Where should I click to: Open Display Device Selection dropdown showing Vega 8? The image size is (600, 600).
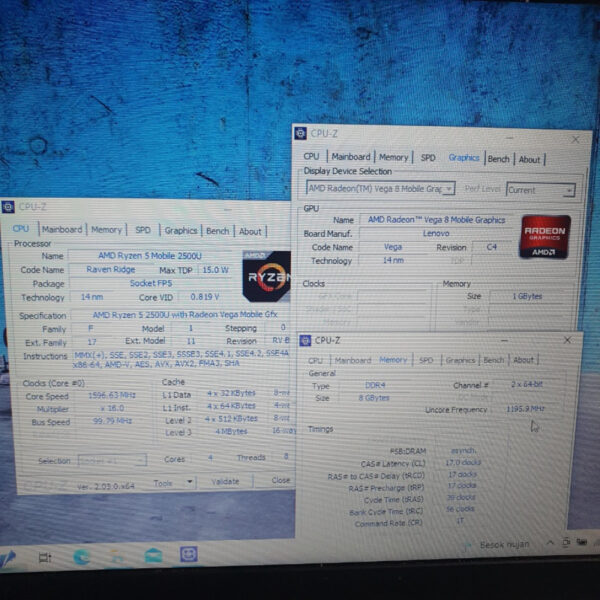[380, 188]
